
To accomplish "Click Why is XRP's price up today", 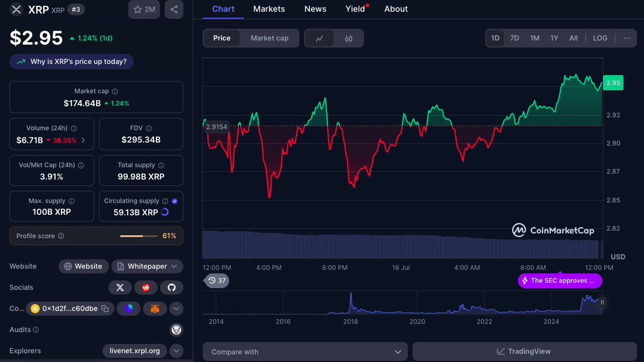I will [71, 62].
